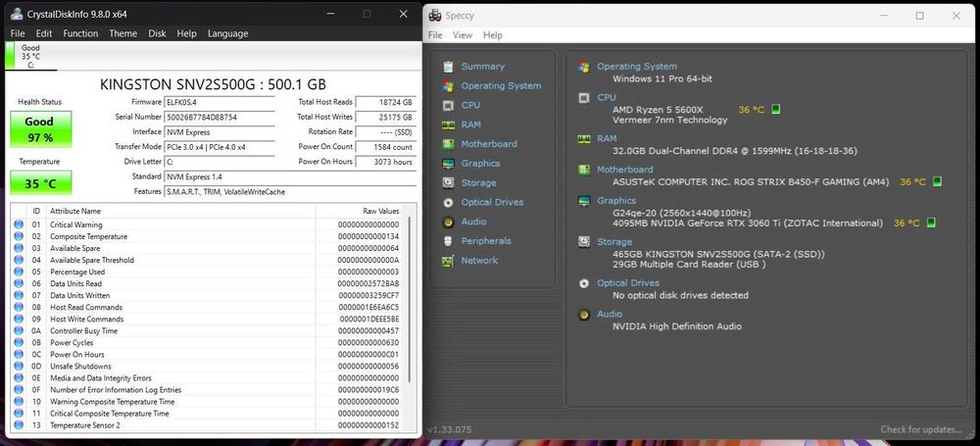Viewport: 980px width, 446px height.
Task: Click the status orb for Unsafe Shutdowns
Action: [18, 366]
